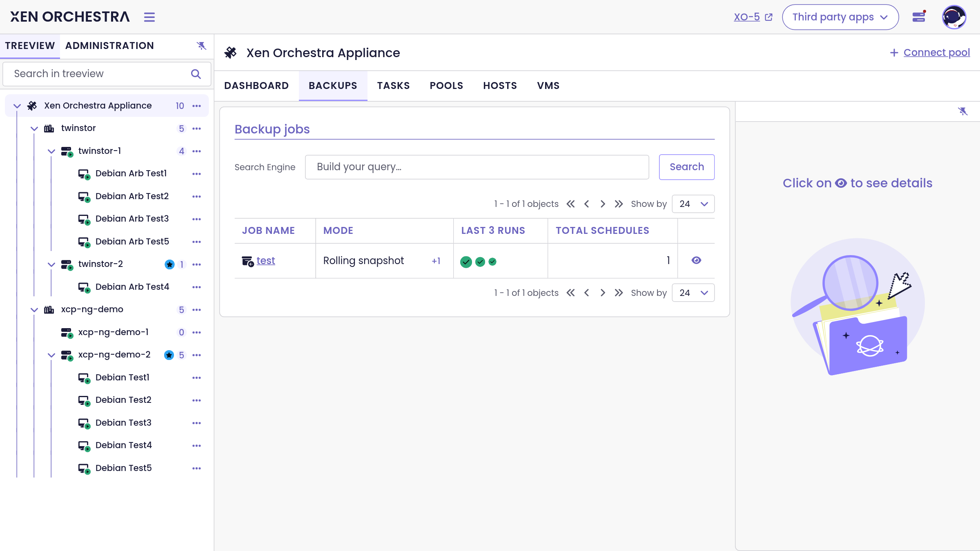The width and height of the screenshot is (980, 551).
Task: Select Debian Test1 in the tree
Action: (122, 378)
